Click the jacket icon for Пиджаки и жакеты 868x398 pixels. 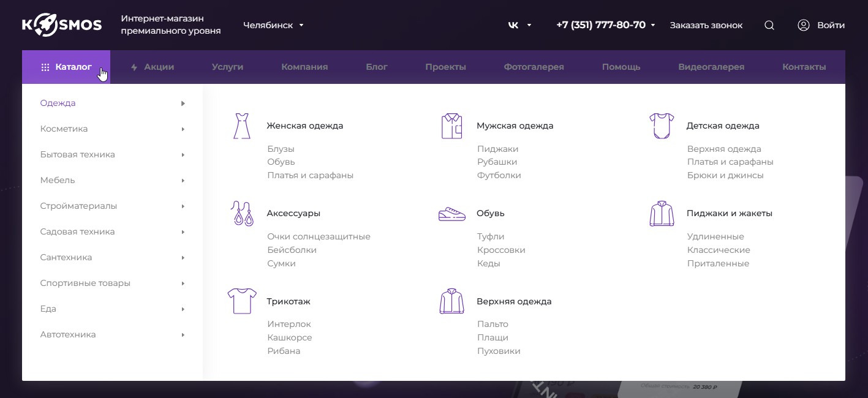point(662,213)
